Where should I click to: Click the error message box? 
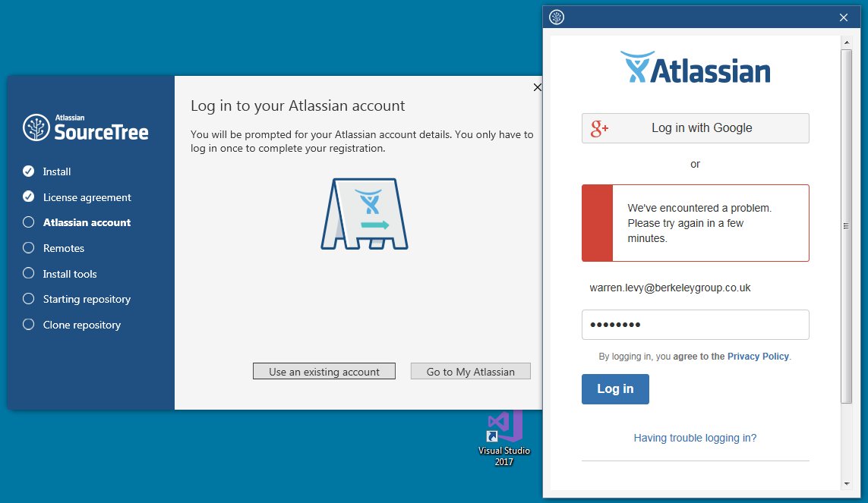(x=696, y=223)
